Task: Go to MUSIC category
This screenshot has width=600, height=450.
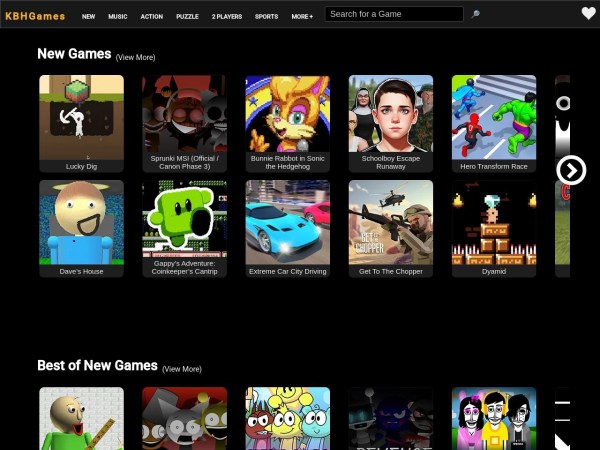Action: 118,17
